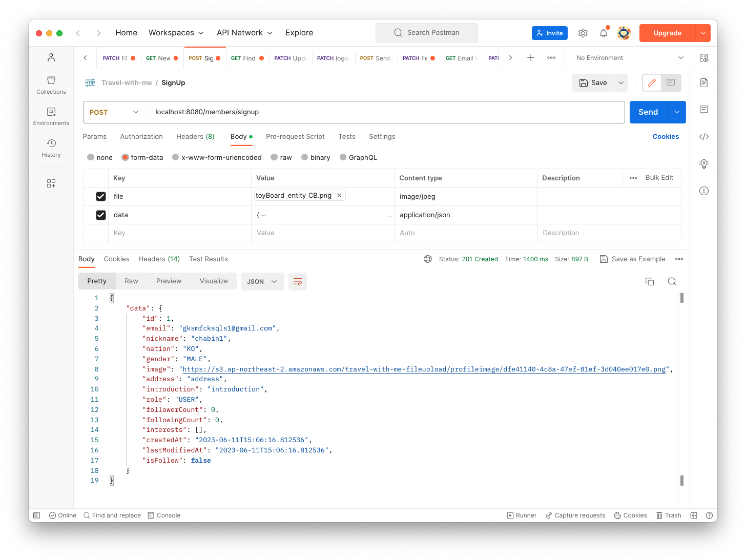This screenshot has width=746, height=560.
Task: Open the workspace apps grid icon
Action: [51, 183]
